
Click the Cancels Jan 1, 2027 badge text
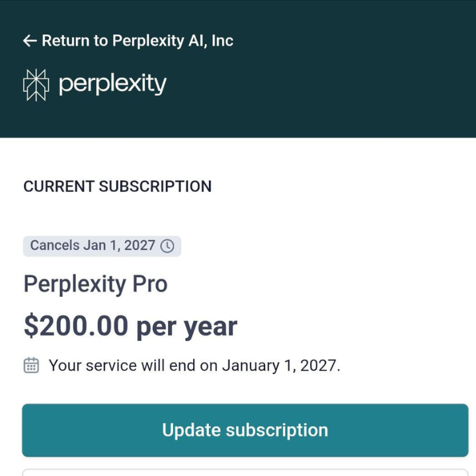[x=93, y=246]
